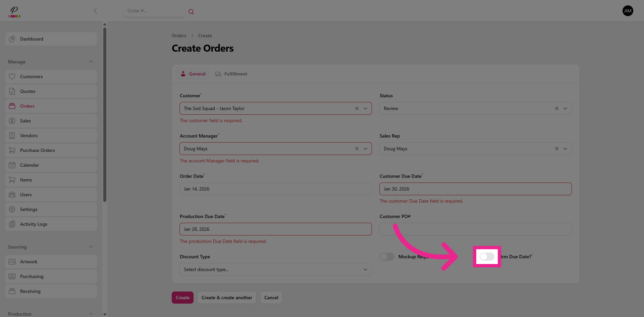Click the Dashboard pie chart icon
Screen dimensions: 644x317
(x=12, y=39)
